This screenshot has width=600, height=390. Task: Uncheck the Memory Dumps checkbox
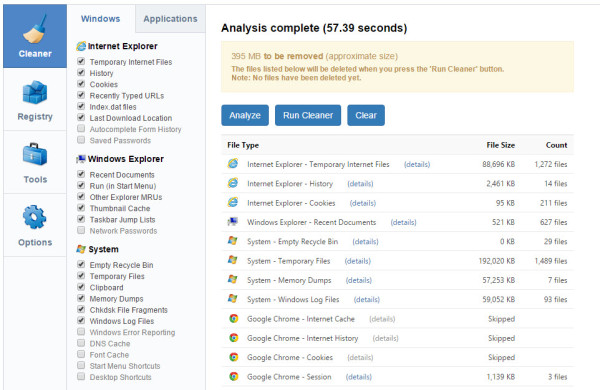coord(81,298)
